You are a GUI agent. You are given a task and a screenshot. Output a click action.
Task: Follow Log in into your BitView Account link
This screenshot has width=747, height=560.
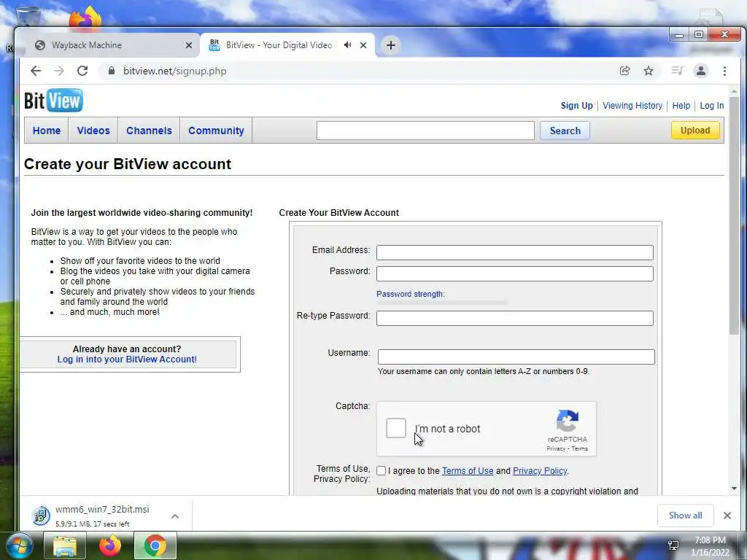click(127, 359)
